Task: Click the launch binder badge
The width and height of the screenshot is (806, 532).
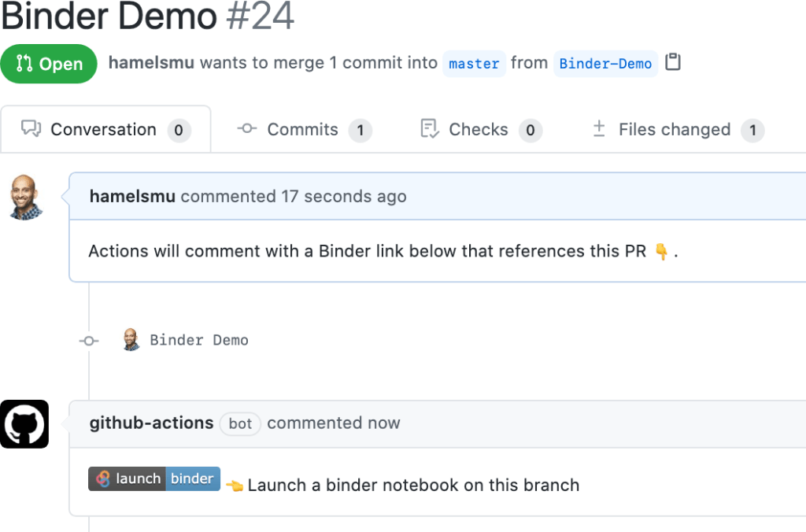Action: pos(153,478)
